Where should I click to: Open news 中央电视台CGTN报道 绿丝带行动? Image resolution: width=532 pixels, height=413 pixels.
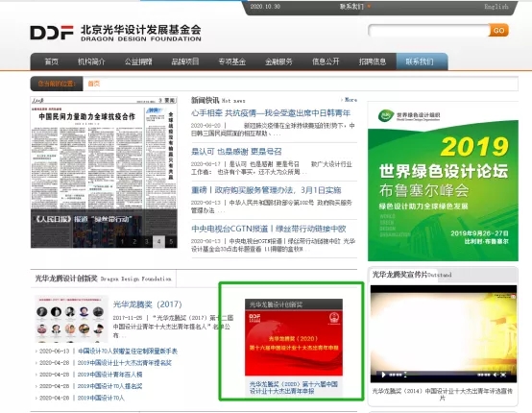click(x=269, y=229)
